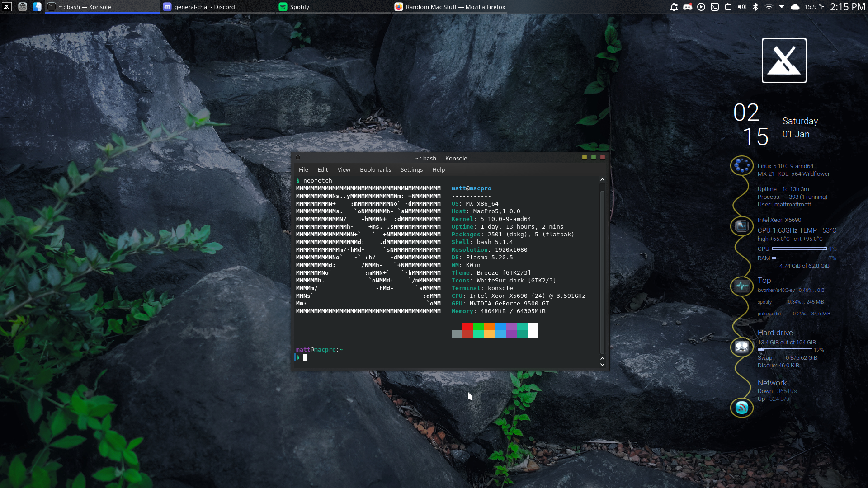The height and width of the screenshot is (488, 868).
Task: Click the 2:15 PM panel clock
Action: (x=847, y=7)
